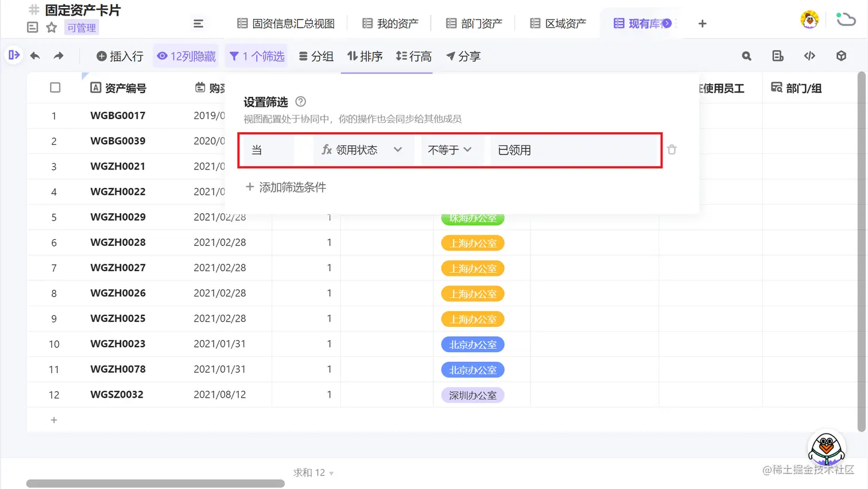Open the record log icon near search

point(778,56)
